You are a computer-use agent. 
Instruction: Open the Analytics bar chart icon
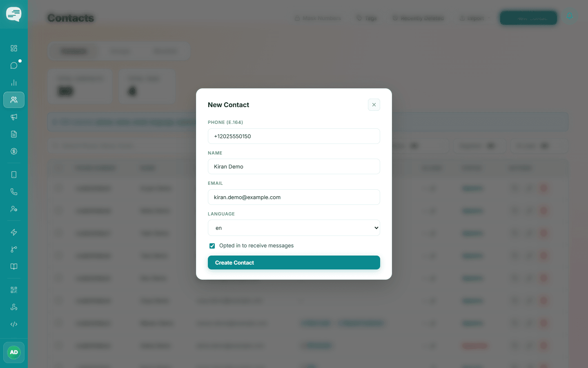pos(14,83)
